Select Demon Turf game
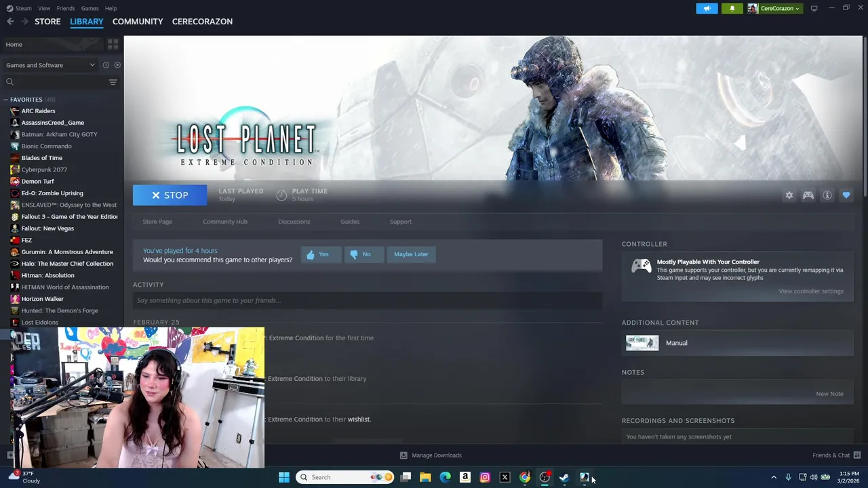The image size is (868, 488). click(x=37, y=182)
